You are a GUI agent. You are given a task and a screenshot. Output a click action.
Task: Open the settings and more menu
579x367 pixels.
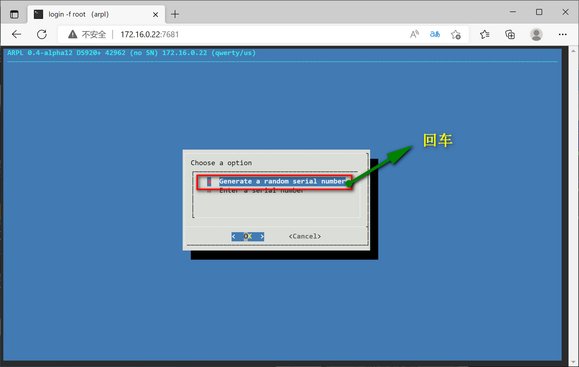tap(562, 34)
